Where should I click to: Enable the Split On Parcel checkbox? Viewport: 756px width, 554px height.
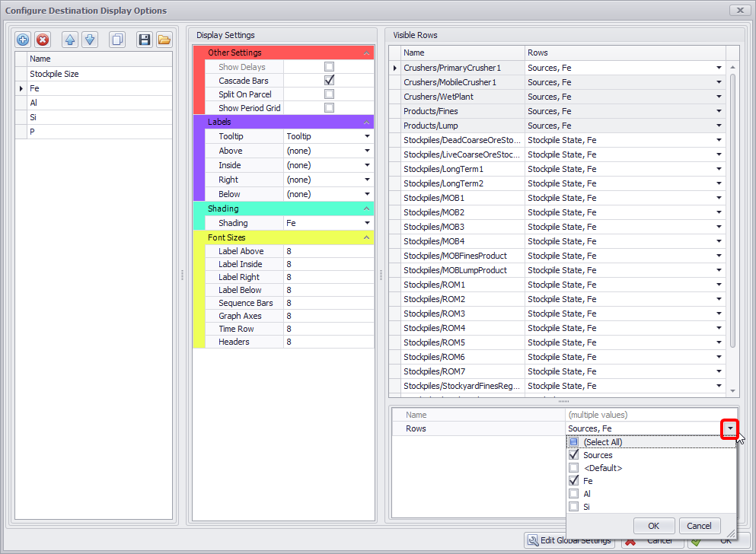(329, 94)
